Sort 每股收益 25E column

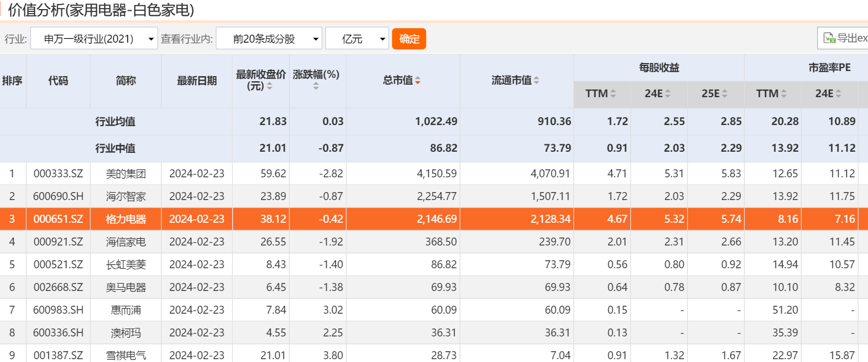pyautogui.click(x=725, y=94)
